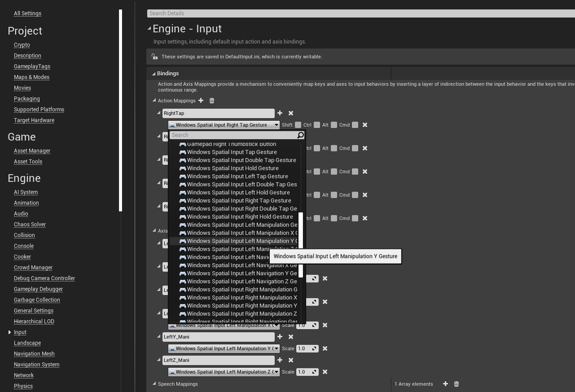This screenshot has height=392, width=575.
Task: Click the LeftZ_Mani name field
Action: point(218,360)
